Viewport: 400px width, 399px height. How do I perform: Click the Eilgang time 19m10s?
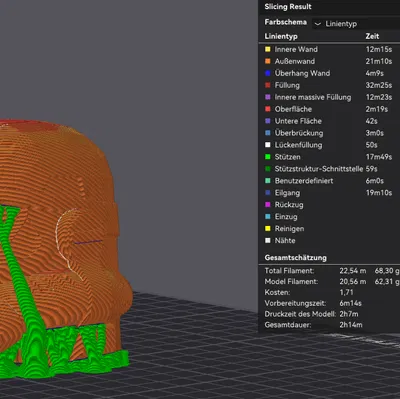coord(378,193)
